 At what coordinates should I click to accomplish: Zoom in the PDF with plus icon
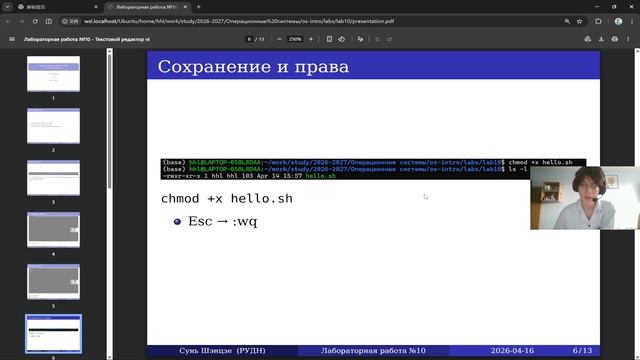click(x=311, y=39)
